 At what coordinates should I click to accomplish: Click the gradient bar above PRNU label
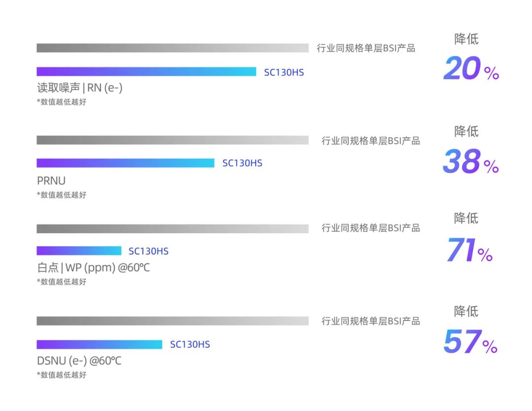[x=125, y=163]
